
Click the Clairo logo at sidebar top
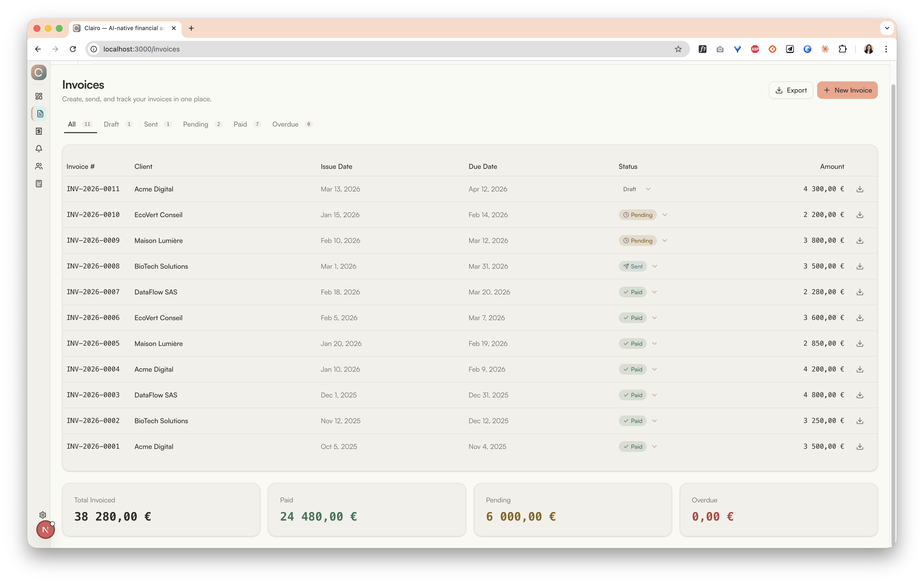(x=39, y=73)
